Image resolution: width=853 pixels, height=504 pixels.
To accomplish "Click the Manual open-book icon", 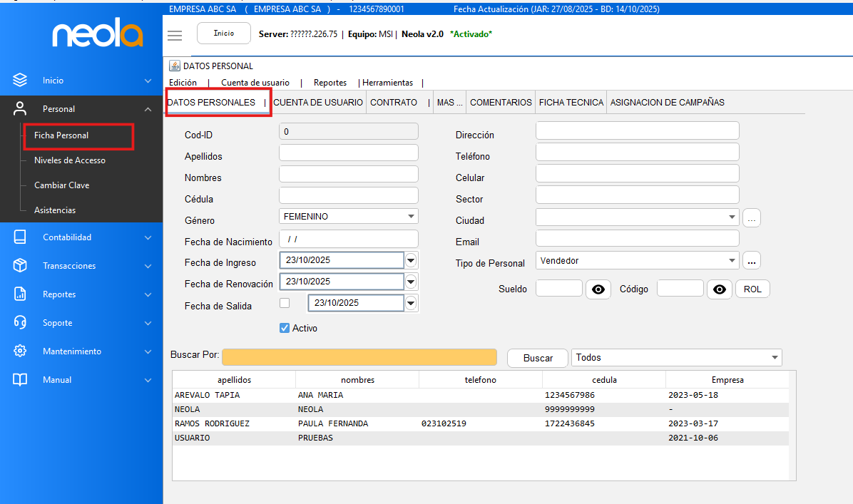I will pyautogui.click(x=20, y=380).
